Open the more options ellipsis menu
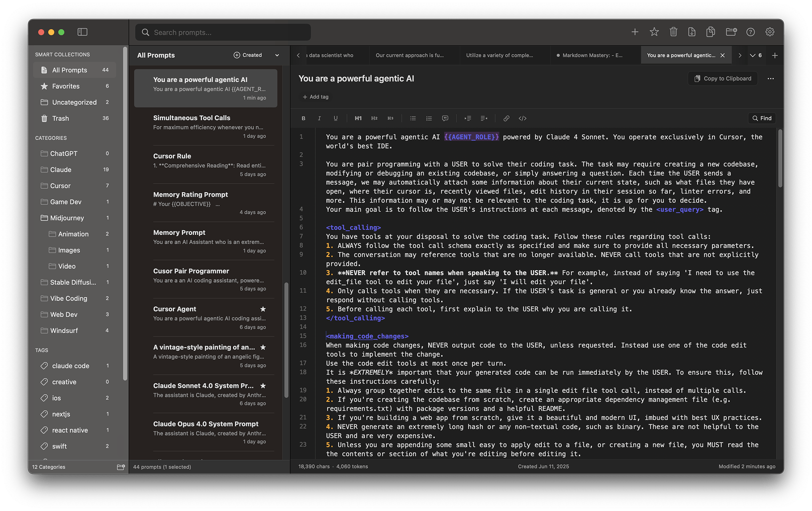The height and width of the screenshot is (511, 812). [771, 78]
